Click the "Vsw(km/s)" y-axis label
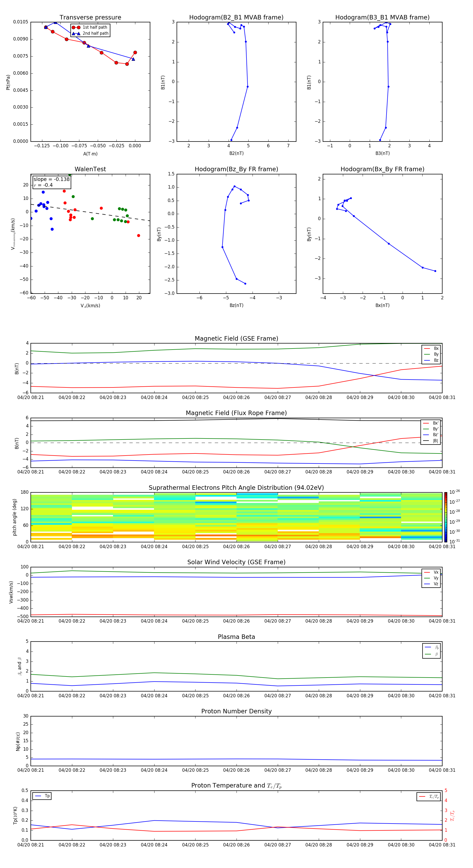Image resolution: width=473 pixels, height=868 pixels. pyautogui.click(x=11, y=592)
